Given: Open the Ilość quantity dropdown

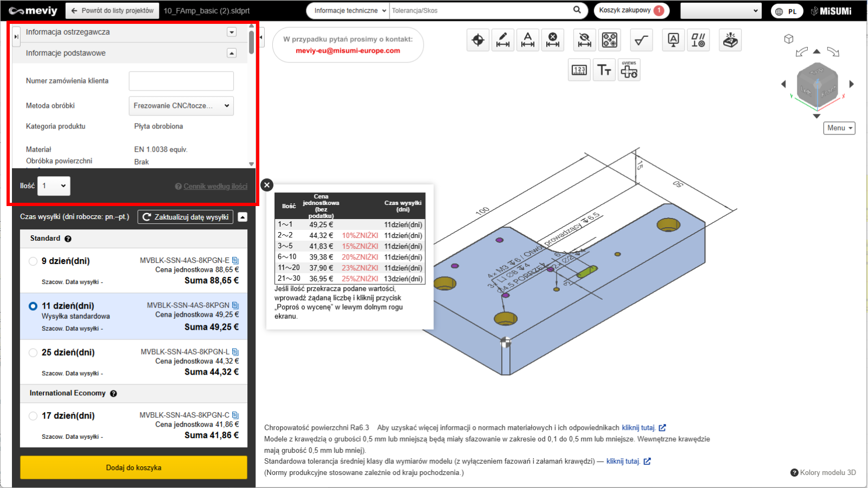Looking at the screenshot, I should click(54, 186).
